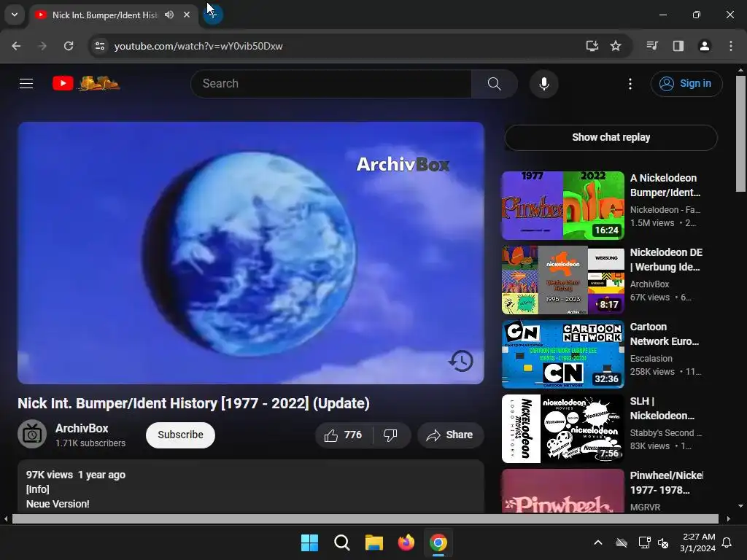Open Chrome three-dot menu
Viewport: 747px width, 560px height.
731,46
